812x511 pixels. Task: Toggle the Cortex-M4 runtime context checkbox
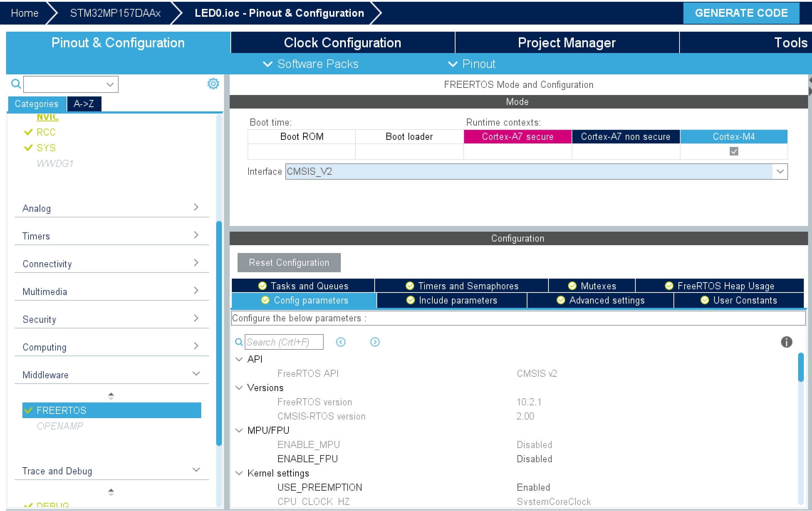(734, 152)
